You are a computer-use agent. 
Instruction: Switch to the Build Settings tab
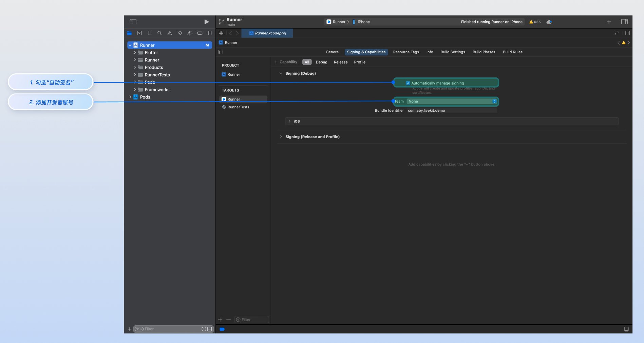(453, 52)
